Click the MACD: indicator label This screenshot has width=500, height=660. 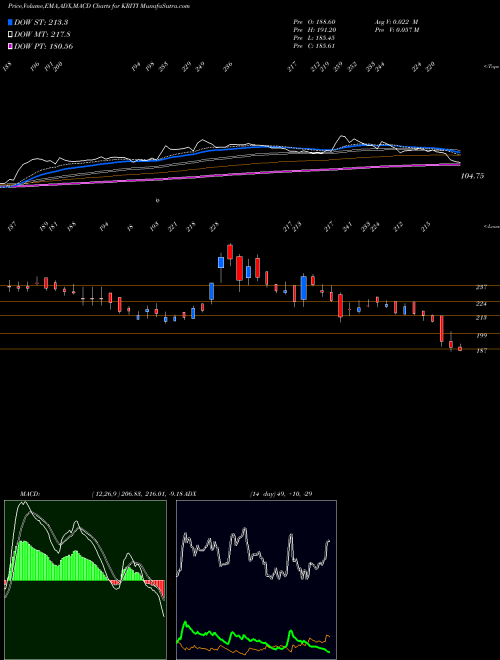[30, 494]
